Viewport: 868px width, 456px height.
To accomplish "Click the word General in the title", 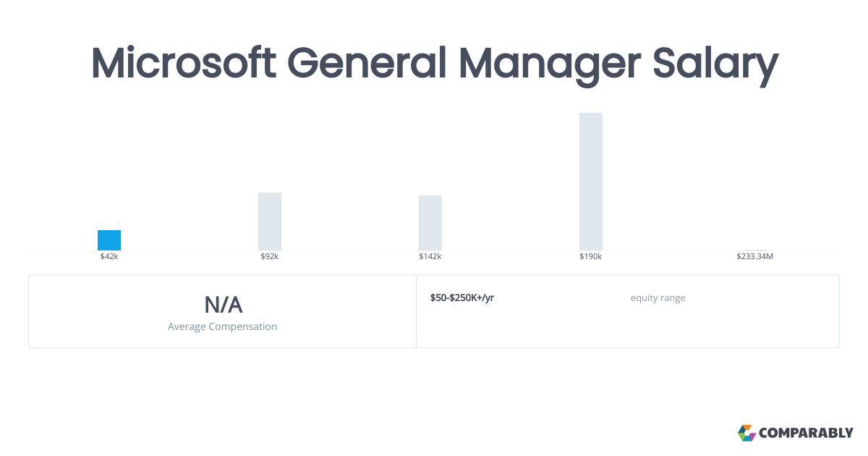I will click(x=367, y=64).
